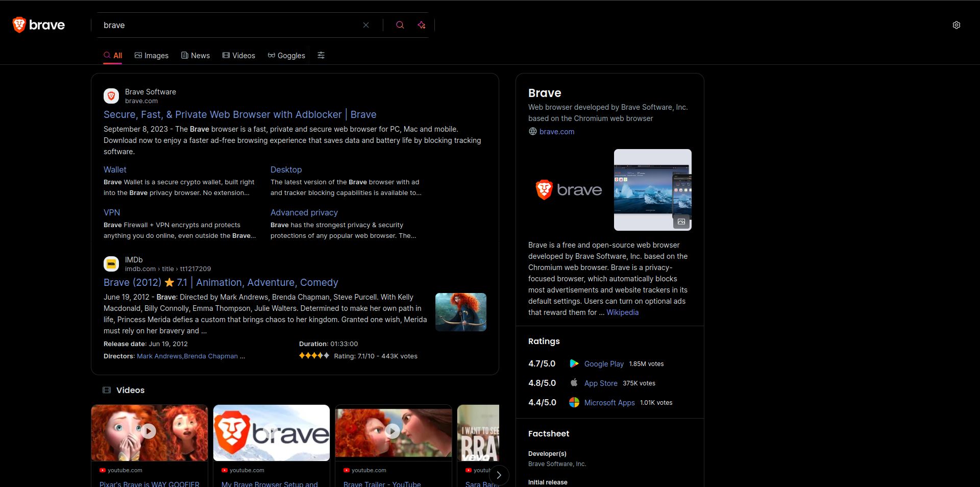Screen dimensions: 980x487
Task: Click YouTube icon under Brave Browser Setup video
Action: 225,470
